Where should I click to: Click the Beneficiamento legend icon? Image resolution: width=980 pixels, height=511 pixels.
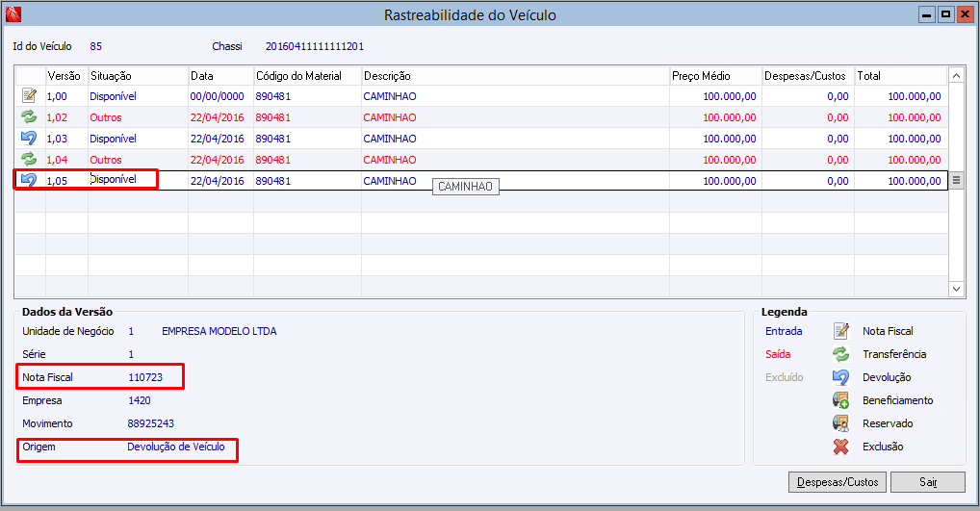[x=841, y=400]
